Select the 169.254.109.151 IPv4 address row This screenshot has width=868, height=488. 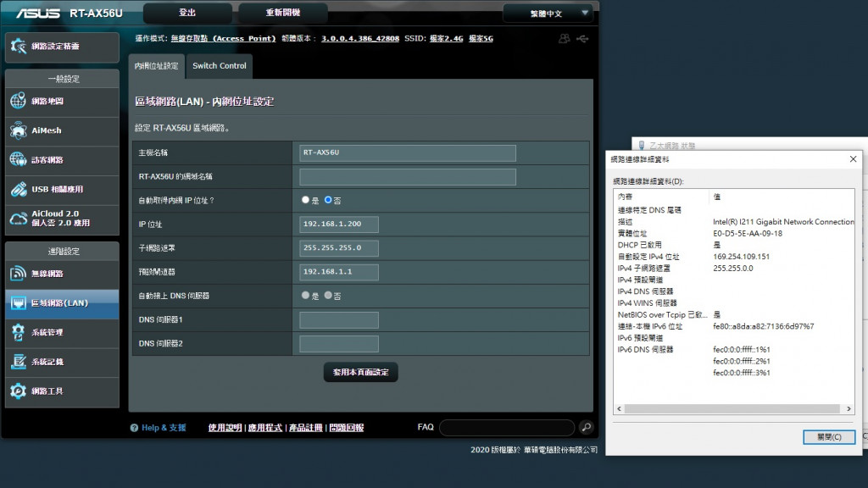734,257
